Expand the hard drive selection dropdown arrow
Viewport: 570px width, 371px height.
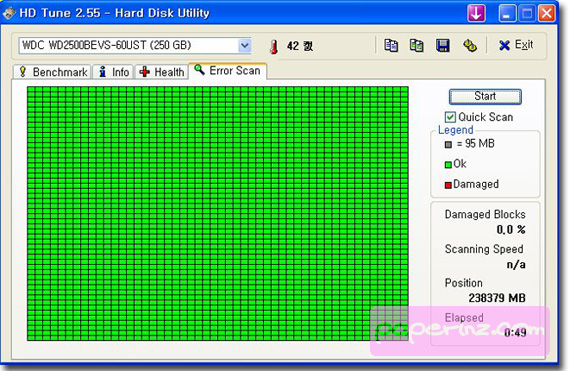coord(245,46)
